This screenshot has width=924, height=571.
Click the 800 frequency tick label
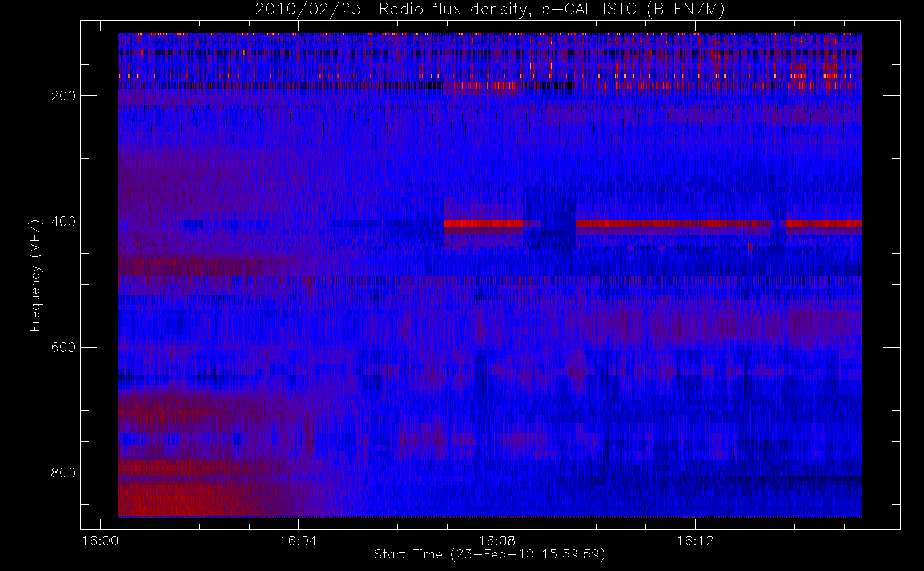63,473
